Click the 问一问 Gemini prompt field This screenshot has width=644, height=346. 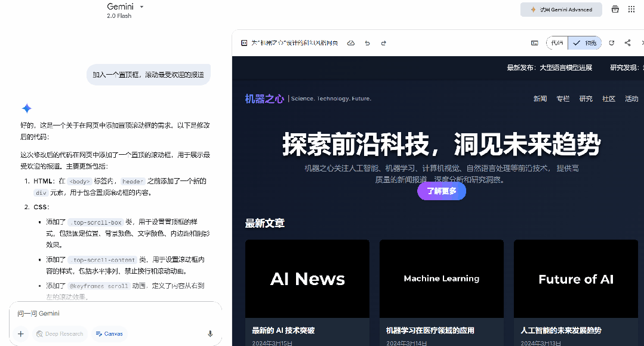[x=113, y=314]
